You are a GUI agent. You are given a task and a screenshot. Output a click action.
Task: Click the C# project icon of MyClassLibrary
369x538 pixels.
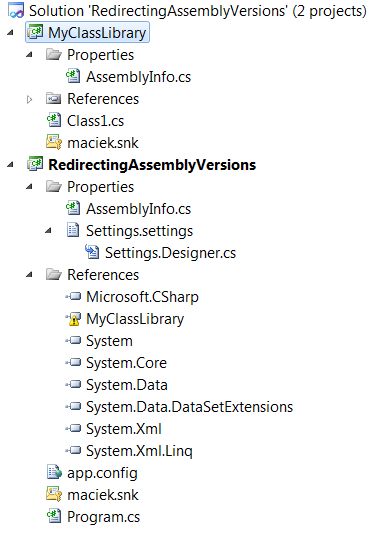[x=35, y=33]
